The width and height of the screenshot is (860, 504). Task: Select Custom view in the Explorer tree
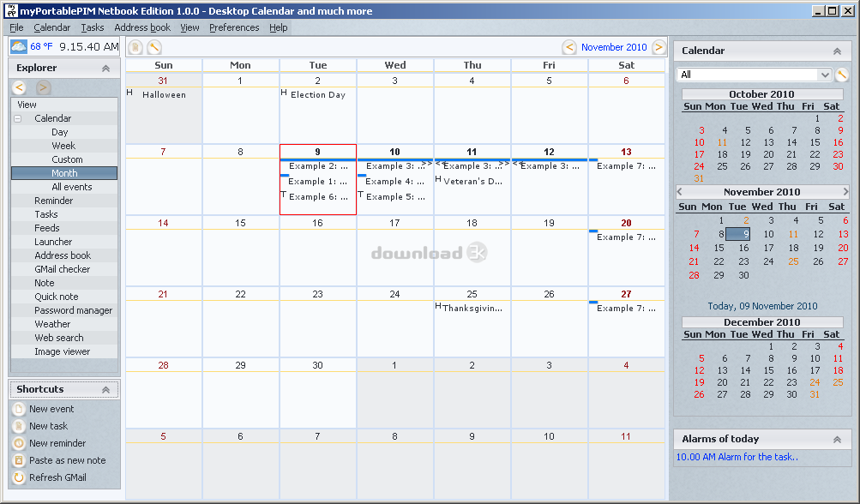[x=67, y=159]
